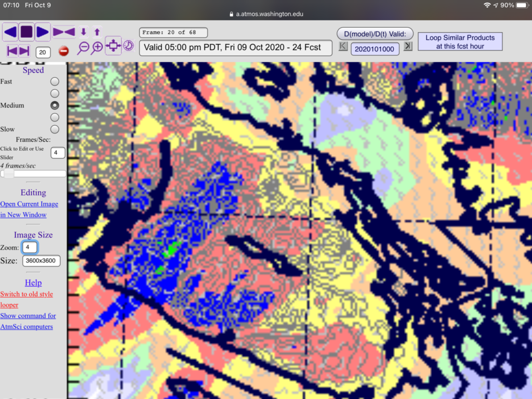Image resolution: width=532 pixels, height=399 pixels.
Task: Toggle rock back-and-forth loop mode
Action: pos(64,32)
